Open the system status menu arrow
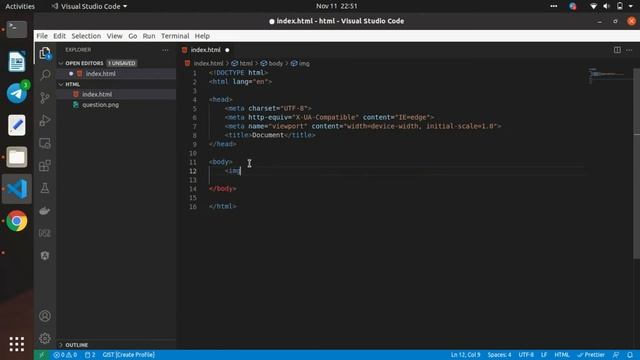Image resolution: width=640 pixels, height=360 pixels. click(x=631, y=6)
